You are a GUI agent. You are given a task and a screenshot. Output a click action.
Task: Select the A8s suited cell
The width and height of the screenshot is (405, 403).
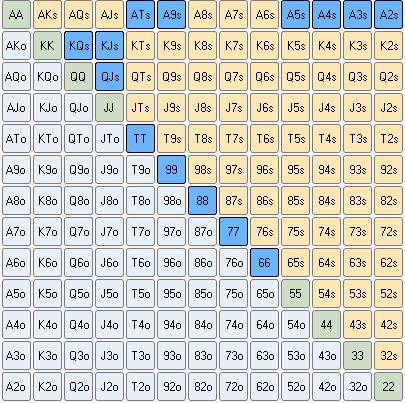[x=202, y=14]
